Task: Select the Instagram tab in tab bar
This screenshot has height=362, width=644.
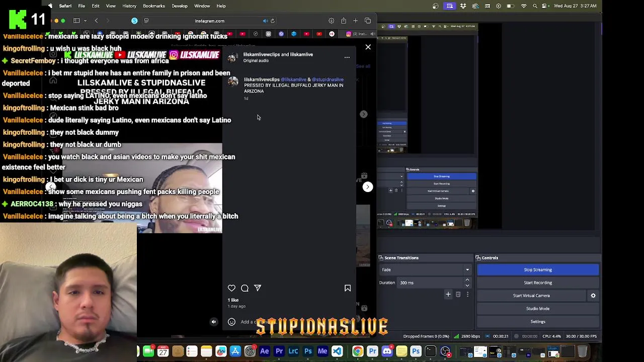Action: point(358,34)
